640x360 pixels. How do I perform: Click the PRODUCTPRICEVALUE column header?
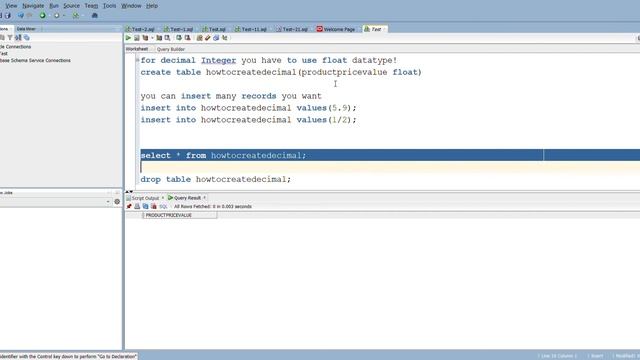[179, 215]
